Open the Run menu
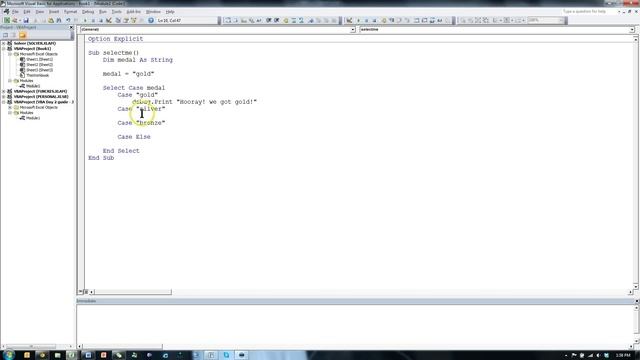 point(103,12)
